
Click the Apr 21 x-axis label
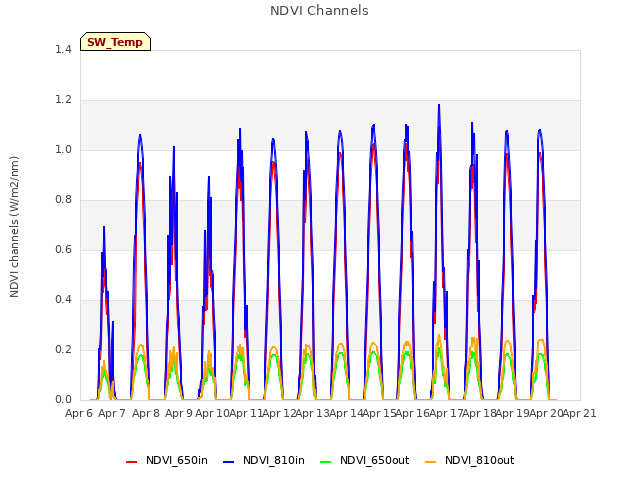point(580,413)
